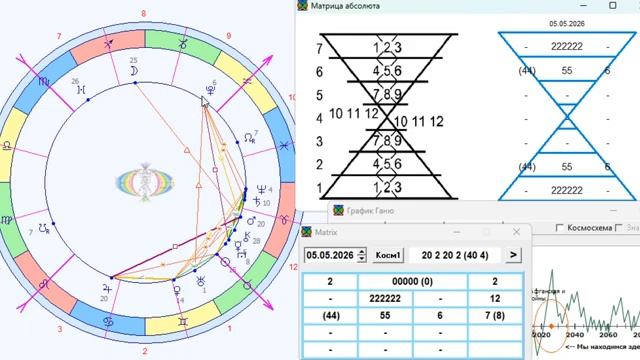Select the Sun circle glyph
640x360 pixels.
click(x=224, y=262)
